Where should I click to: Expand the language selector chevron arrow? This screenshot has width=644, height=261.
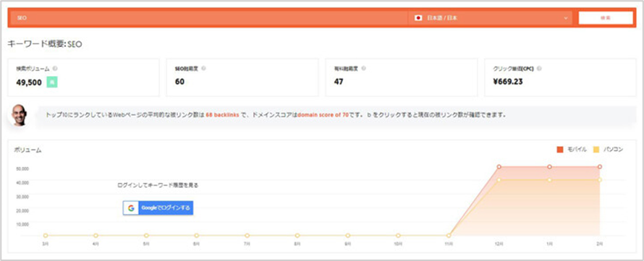[566, 19]
